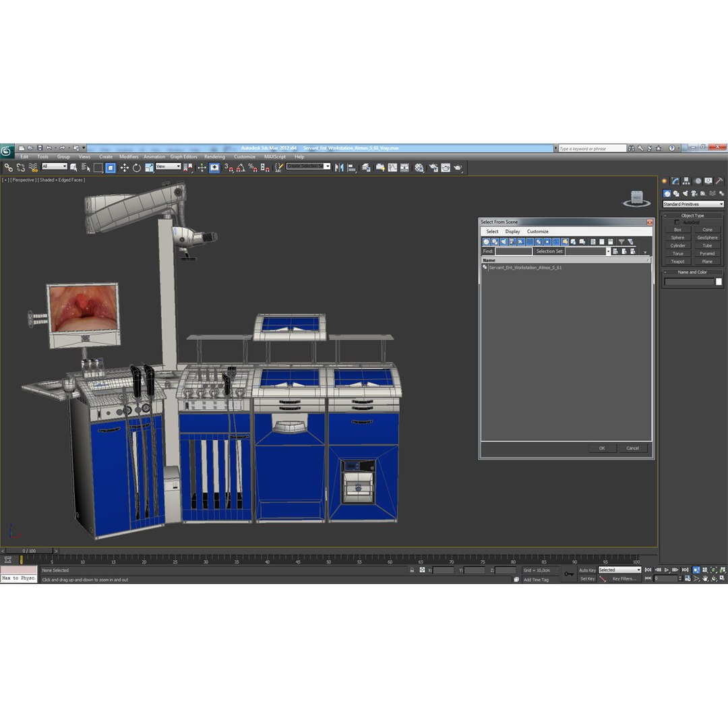Show Cameras category in Create panel

(x=694, y=193)
